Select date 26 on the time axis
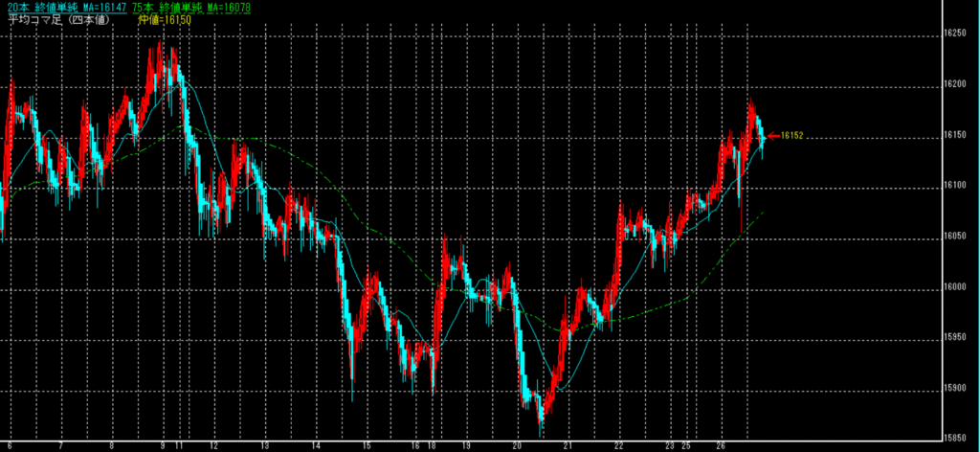The height and width of the screenshot is (452, 980). 721,446
